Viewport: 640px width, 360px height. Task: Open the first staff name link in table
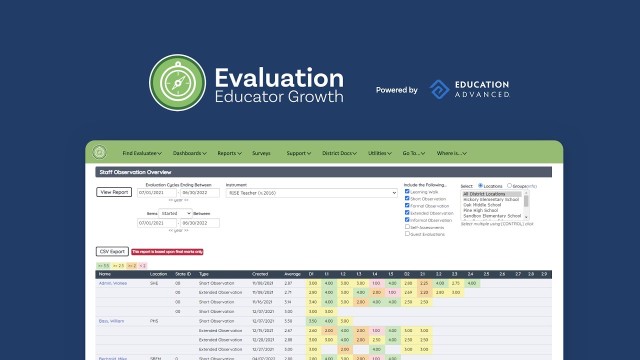(113, 283)
